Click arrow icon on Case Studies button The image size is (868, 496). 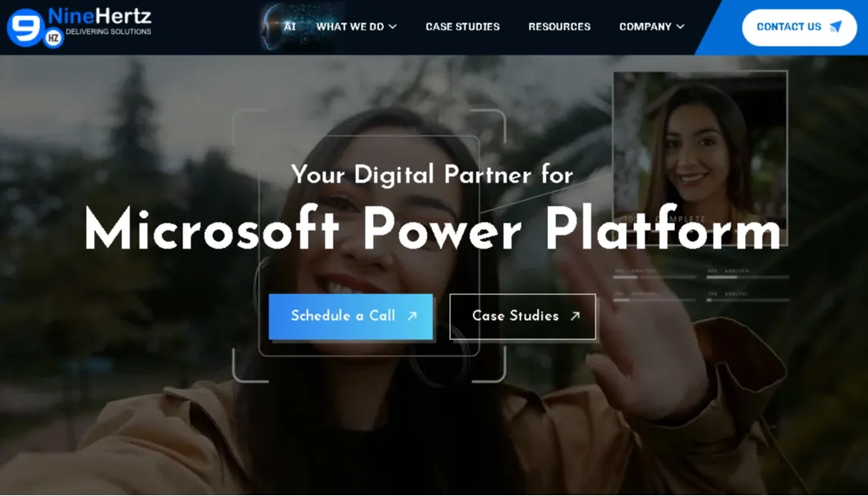[575, 316]
